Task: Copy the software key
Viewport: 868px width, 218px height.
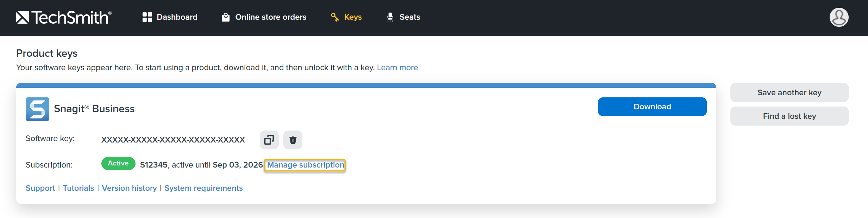Action: click(269, 140)
